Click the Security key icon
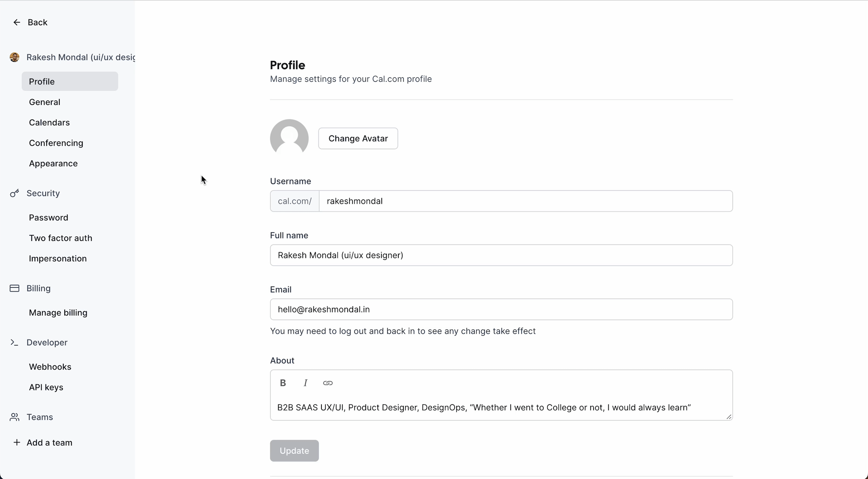This screenshot has width=868, height=479. (14, 193)
